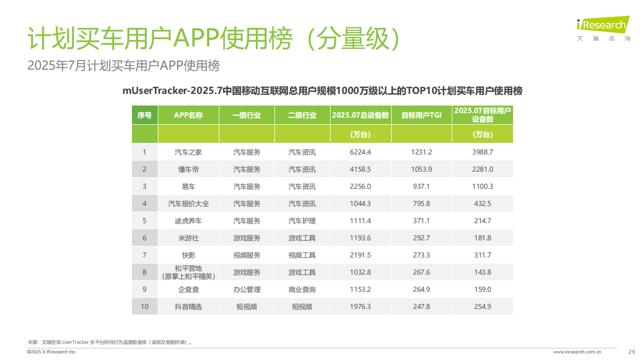Click the APP名称 column header
The height and width of the screenshot is (362, 644).
188,115
